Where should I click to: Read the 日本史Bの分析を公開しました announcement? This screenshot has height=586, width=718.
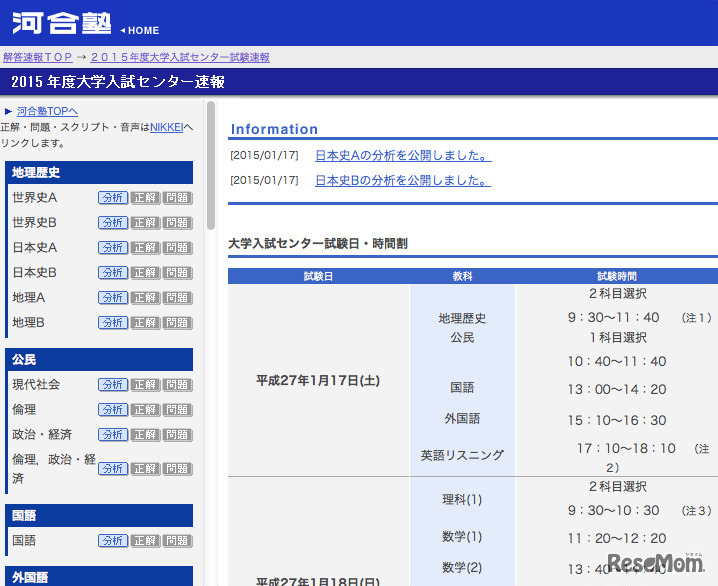403,181
